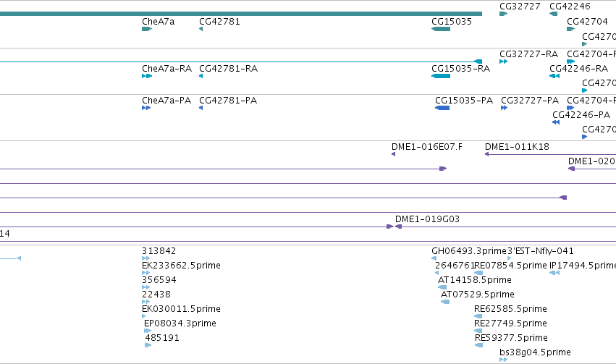Select the CG32727 gene arrow glyph
This screenshot has height=364, width=616.
pyautogui.click(x=503, y=14)
